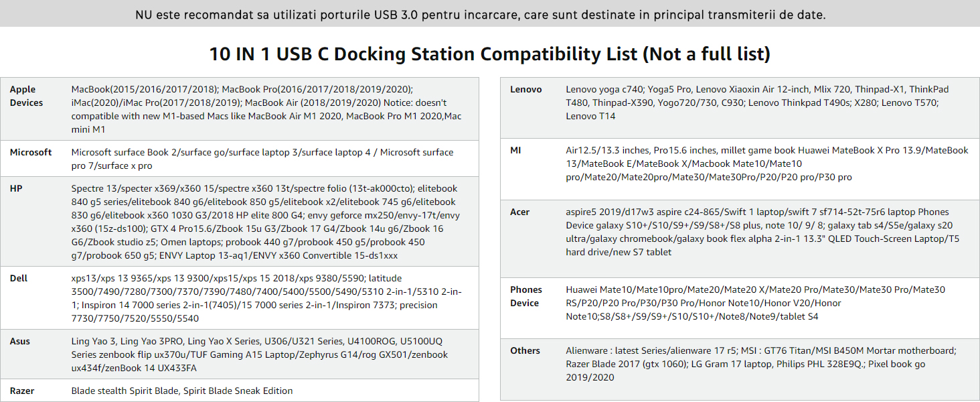The height and width of the screenshot is (402, 980).
Task: Select the 'Dell' row label
Action: [19, 278]
